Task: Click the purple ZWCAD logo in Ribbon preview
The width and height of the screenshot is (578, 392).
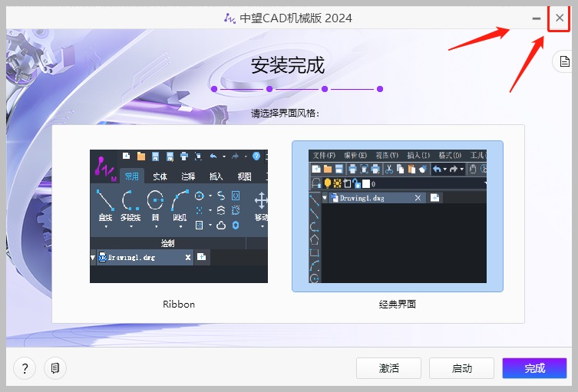Action: click(x=104, y=166)
